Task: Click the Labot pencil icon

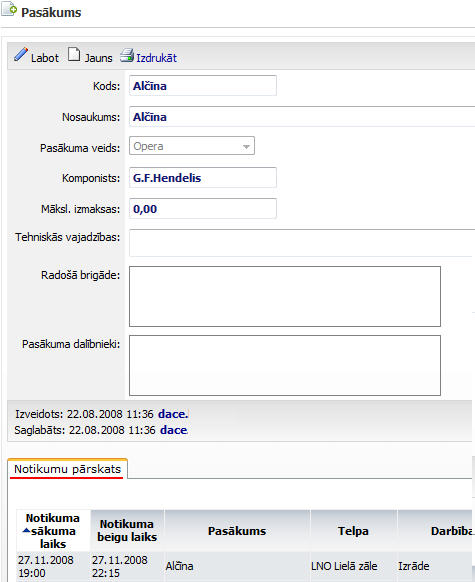Action: point(21,55)
